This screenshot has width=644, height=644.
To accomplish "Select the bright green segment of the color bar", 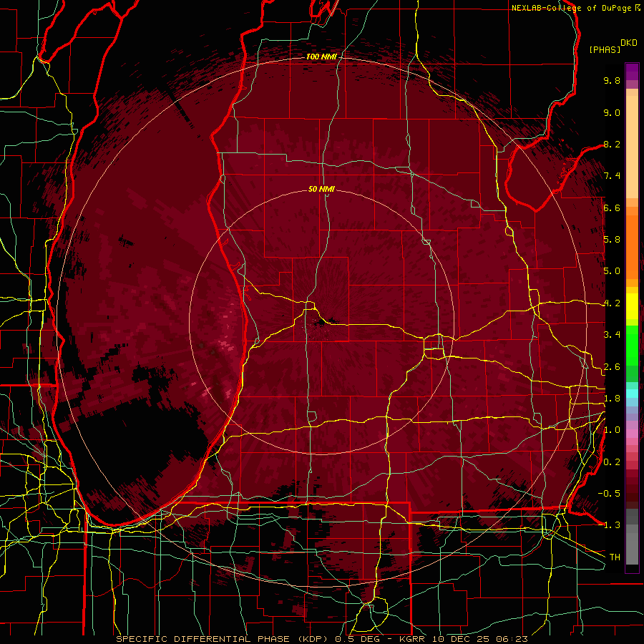I will coord(632,346).
